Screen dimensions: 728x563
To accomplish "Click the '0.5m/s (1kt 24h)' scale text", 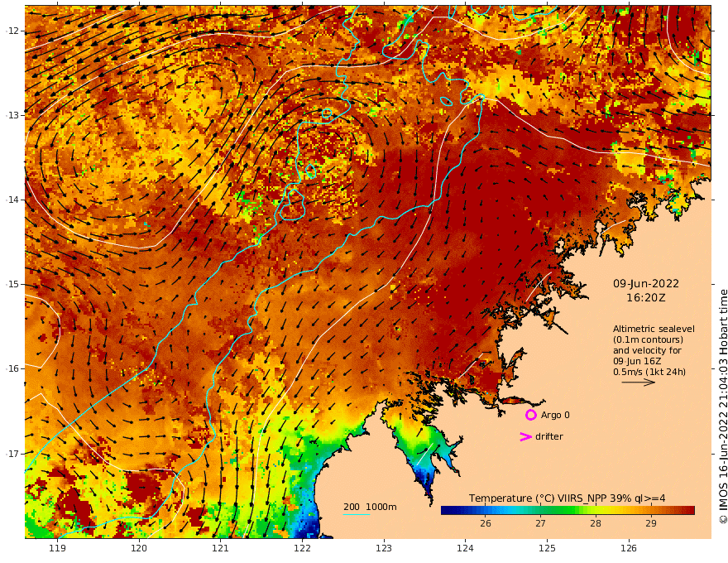I will click(x=649, y=372).
